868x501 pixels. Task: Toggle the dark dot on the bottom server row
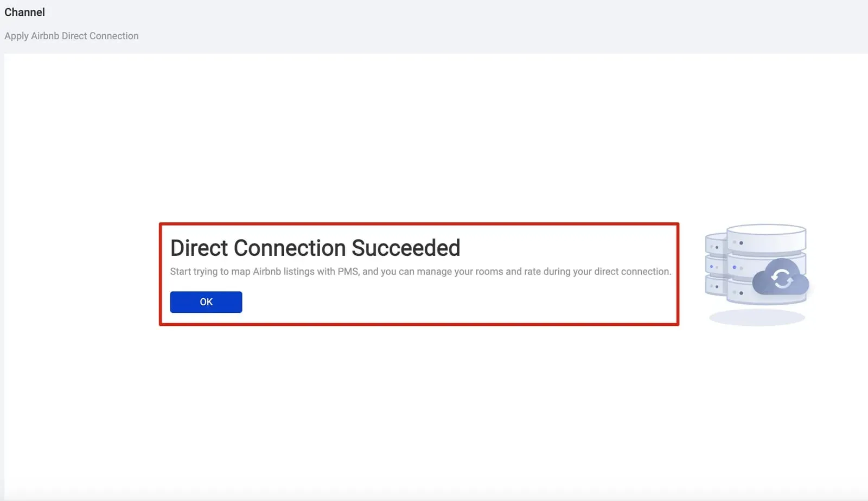[x=741, y=293]
